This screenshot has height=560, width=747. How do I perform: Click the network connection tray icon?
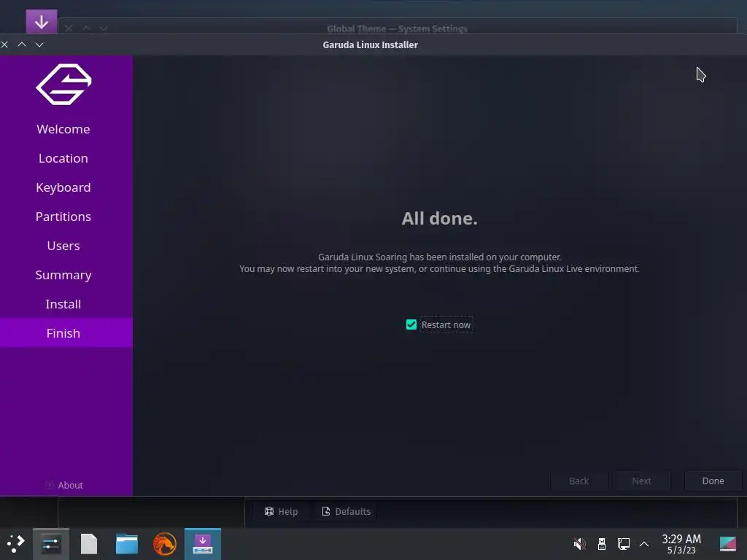click(x=624, y=543)
